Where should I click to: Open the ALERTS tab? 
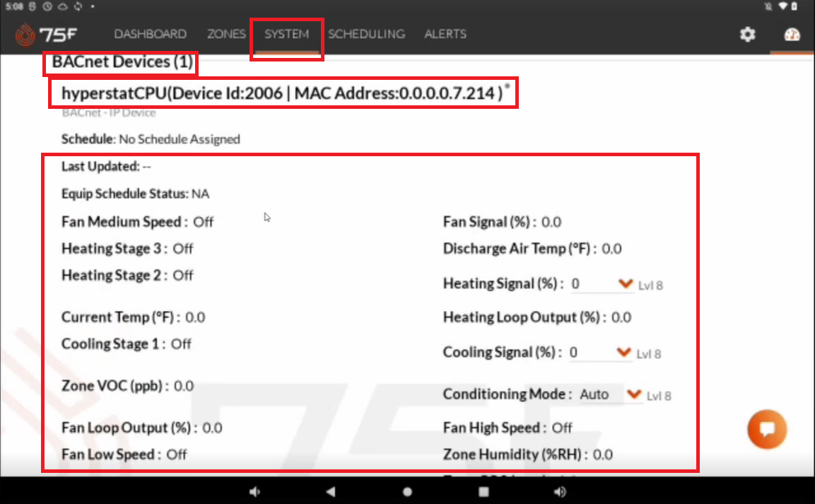tap(445, 35)
